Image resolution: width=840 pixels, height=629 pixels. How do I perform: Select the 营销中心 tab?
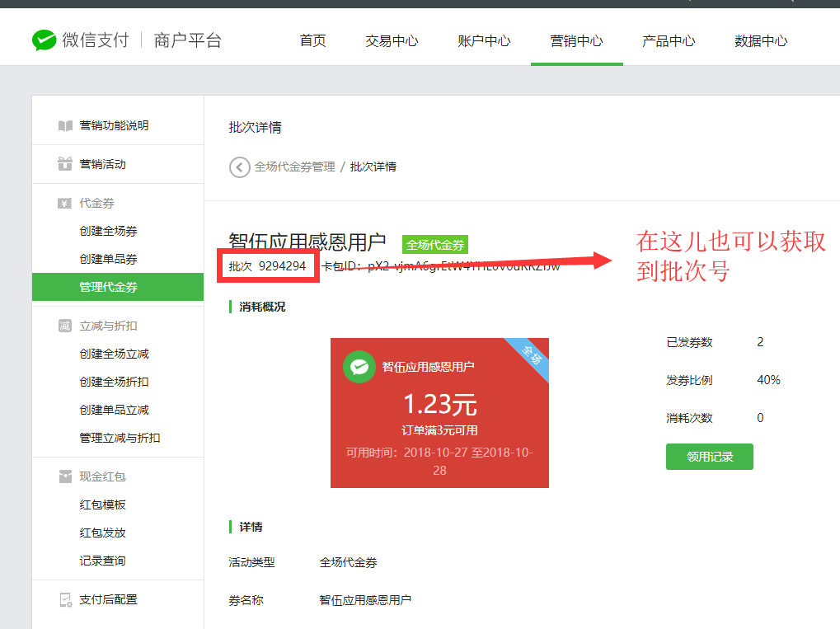tap(576, 40)
